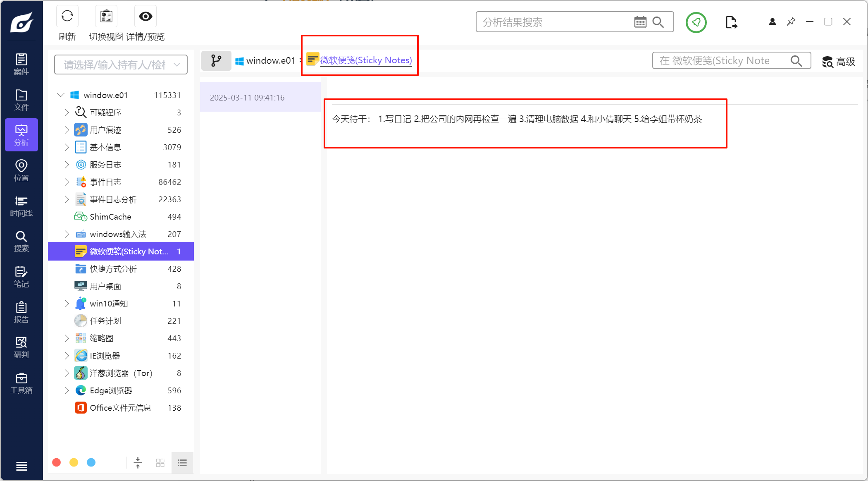Click the pin window icon
Image resolution: width=868 pixels, height=481 pixels.
pos(791,22)
